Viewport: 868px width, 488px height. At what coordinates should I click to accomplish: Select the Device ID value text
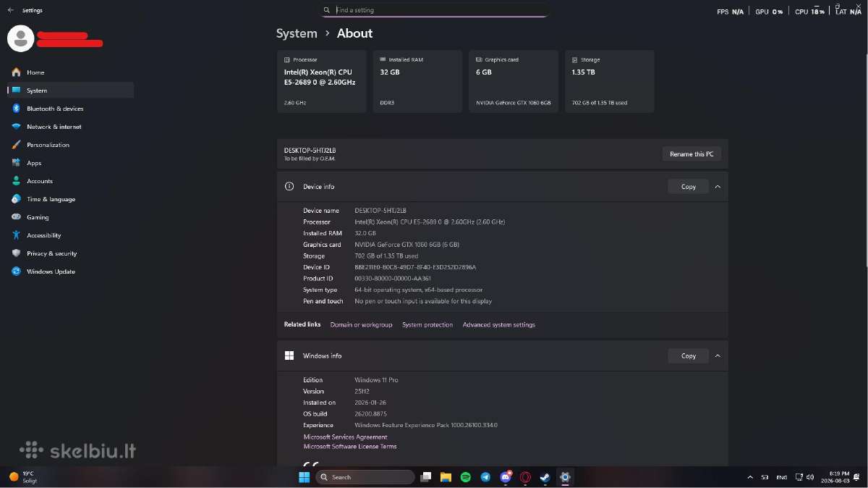pos(415,267)
